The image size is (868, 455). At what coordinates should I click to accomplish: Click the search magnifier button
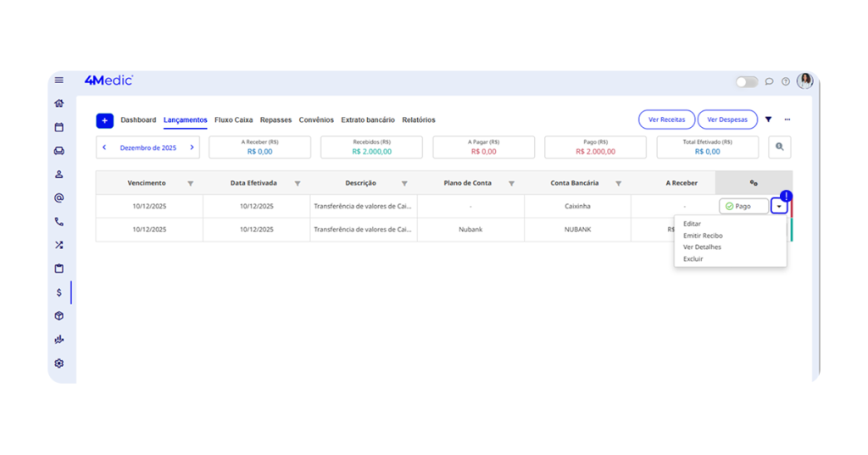coord(780,147)
